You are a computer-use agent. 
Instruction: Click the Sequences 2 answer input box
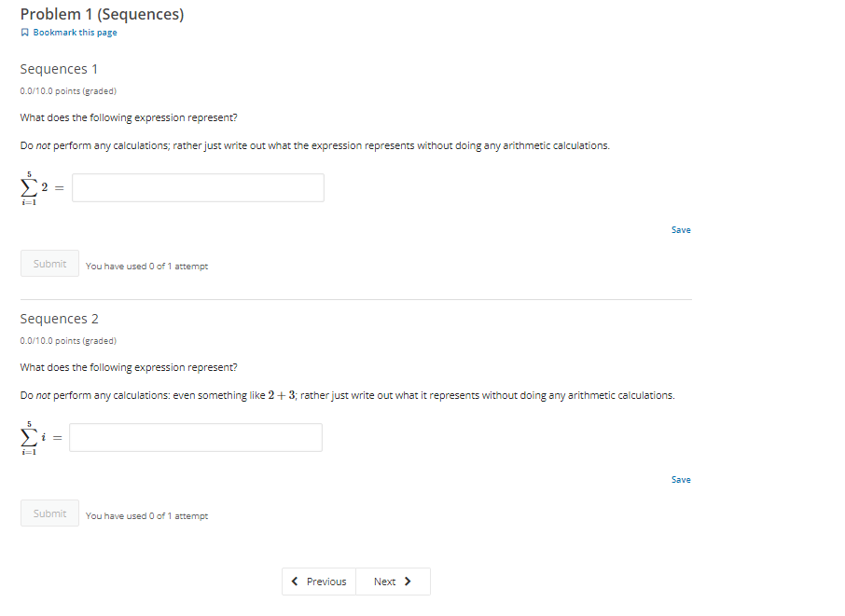pyautogui.click(x=195, y=437)
